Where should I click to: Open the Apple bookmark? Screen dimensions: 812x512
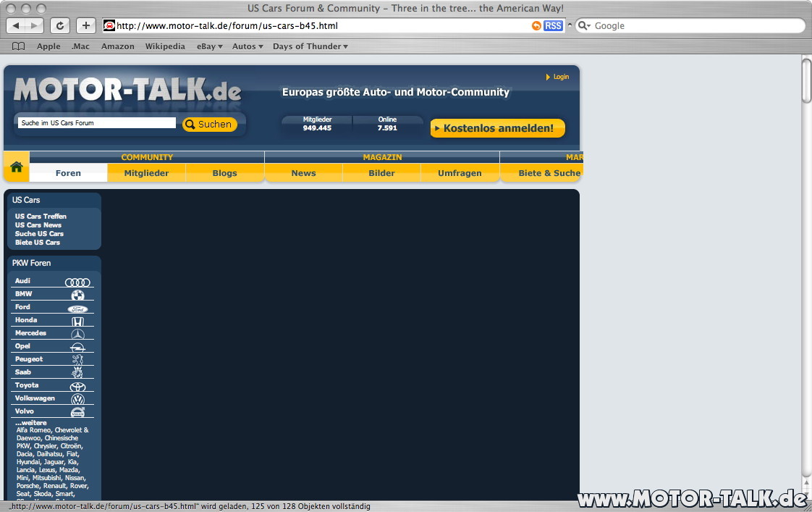pos(48,46)
